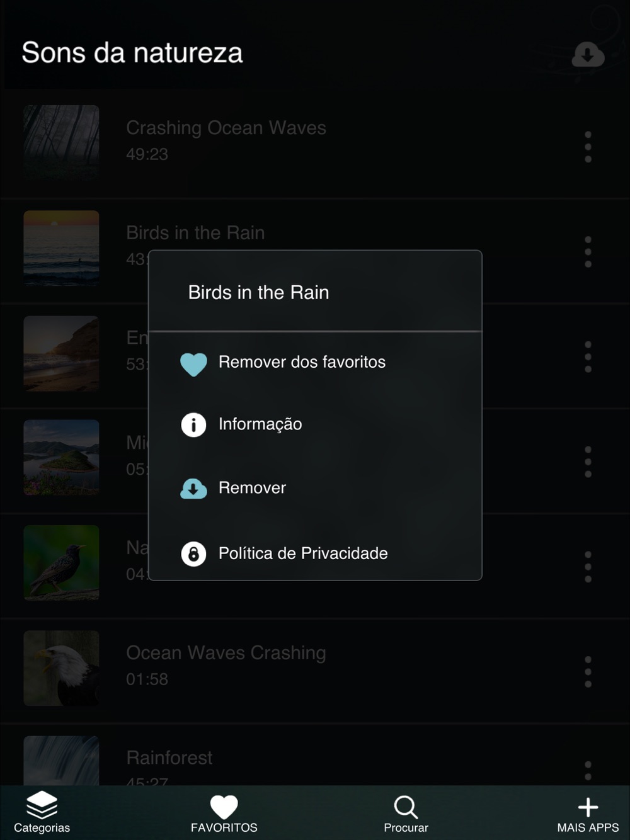Open Categorias layers icon in bottom bar

(42, 805)
